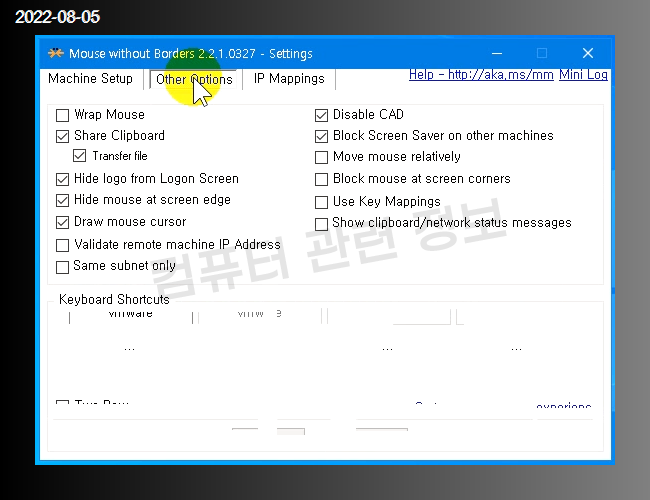Click the Keyboard Shortcuts group label
The width and height of the screenshot is (650, 500).
(114, 299)
